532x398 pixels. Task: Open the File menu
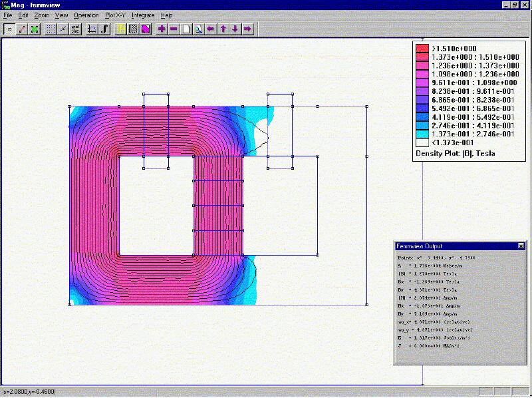[7, 15]
